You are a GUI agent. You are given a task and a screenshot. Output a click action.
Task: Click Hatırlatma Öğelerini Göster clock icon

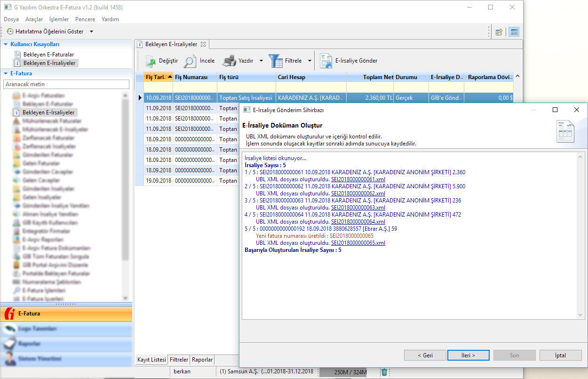[10, 32]
